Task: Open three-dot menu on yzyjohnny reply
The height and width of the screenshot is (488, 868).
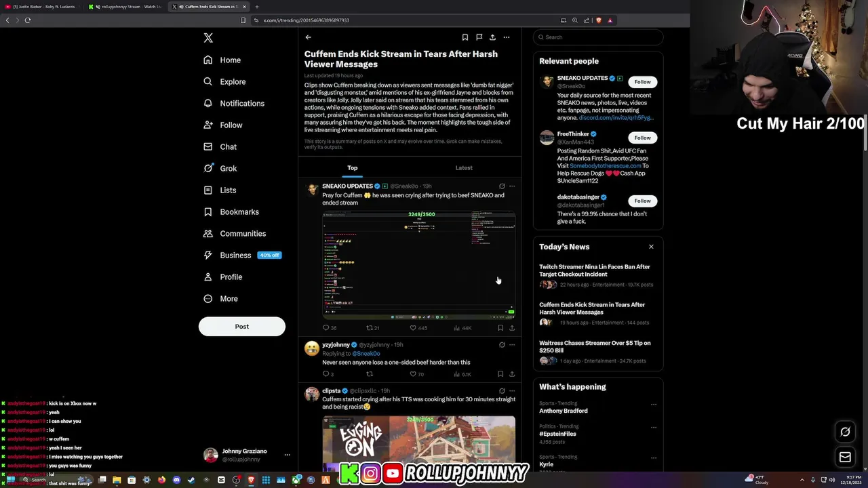Action: pyautogui.click(x=512, y=344)
